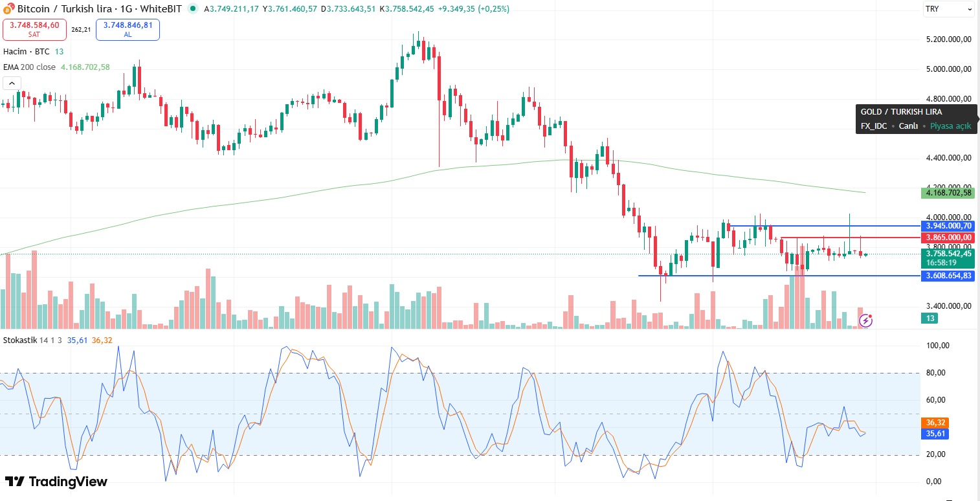Viewport: 980px width, 501px height.
Task: Click the 3.608.654,83 support line label
Action: click(x=948, y=276)
